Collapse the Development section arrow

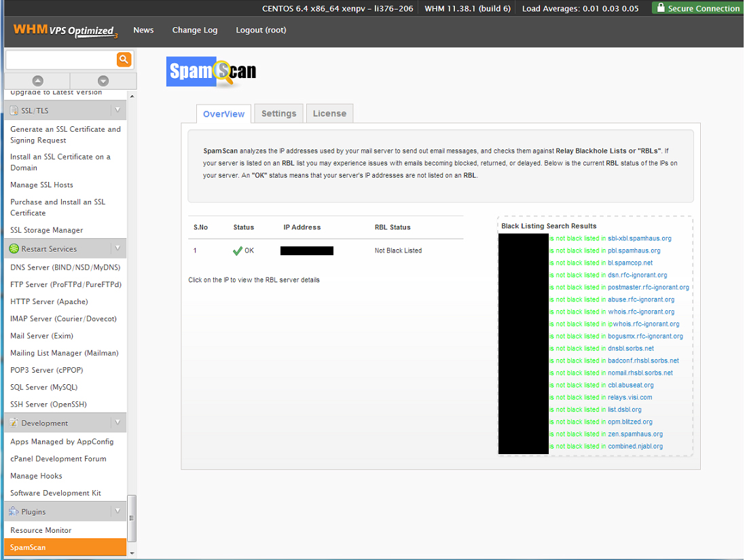pos(117,422)
